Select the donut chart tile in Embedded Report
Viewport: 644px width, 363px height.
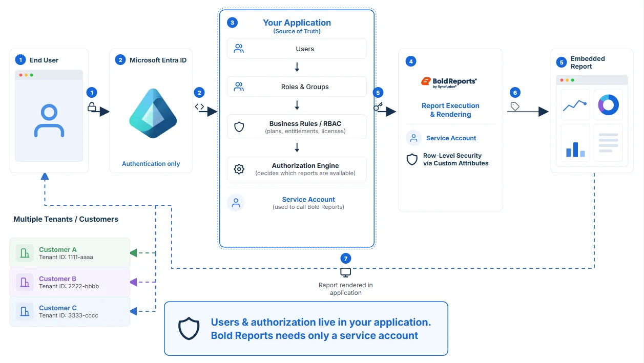point(608,105)
